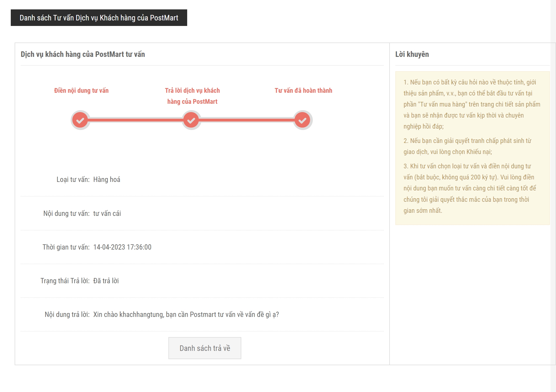Click the advice tip mentioning Khiếu nại

(x=467, y=146)
